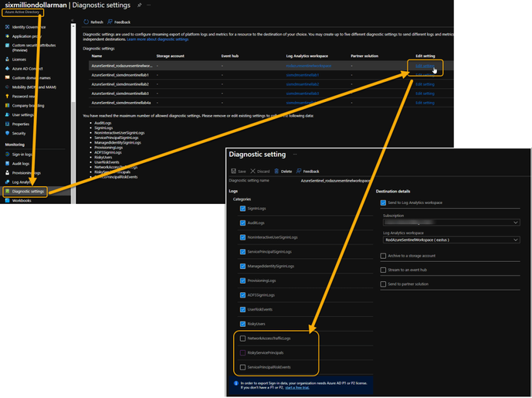Open sixmdmsentinellab1 workspace link
Image resolution: width=532 pixels, height=398 pixels.
click(x=303, y=75)
